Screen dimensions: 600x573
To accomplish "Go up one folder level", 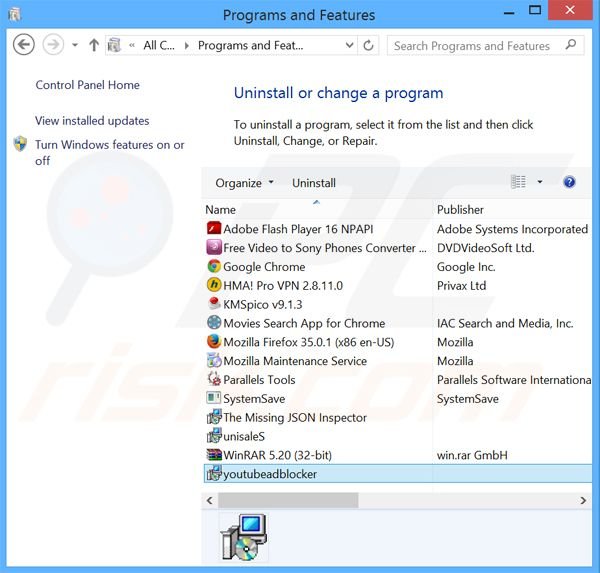I will [x=94, y=45].
